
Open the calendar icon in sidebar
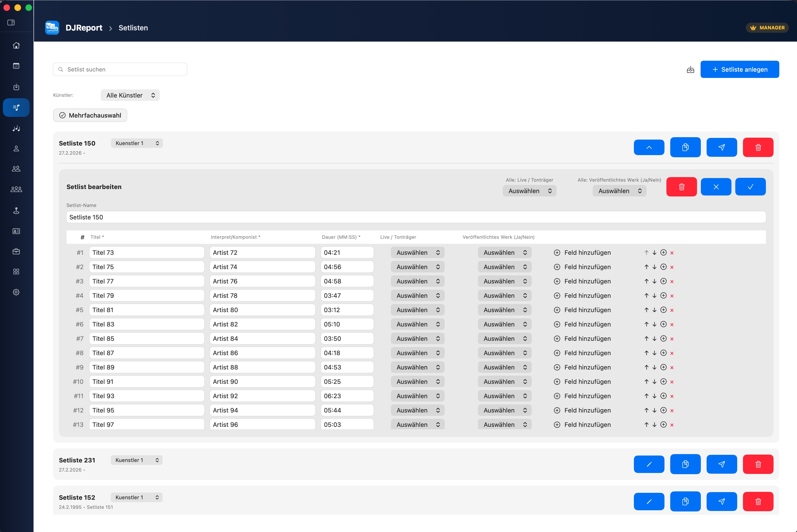[x=16, y=66]
